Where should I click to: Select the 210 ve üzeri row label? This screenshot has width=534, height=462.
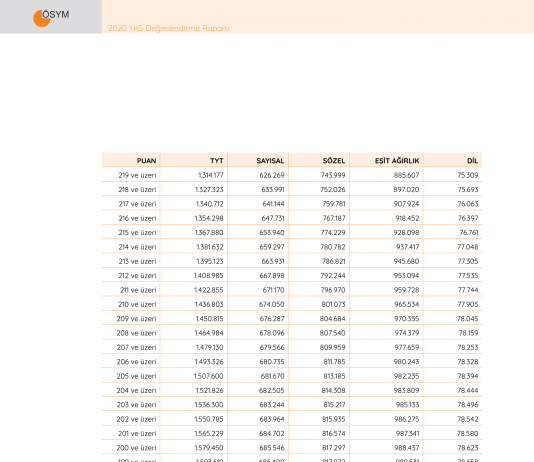[137, 304]
